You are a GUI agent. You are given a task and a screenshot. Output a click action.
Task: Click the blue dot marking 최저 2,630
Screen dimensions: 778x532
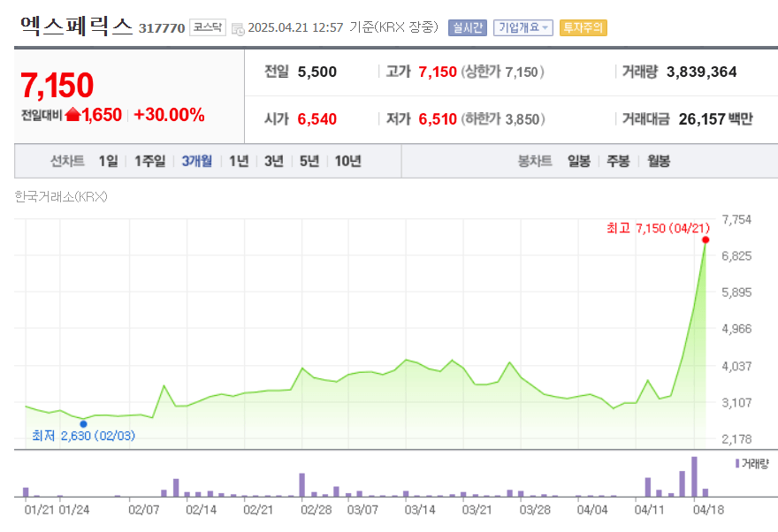coord(85,422)
